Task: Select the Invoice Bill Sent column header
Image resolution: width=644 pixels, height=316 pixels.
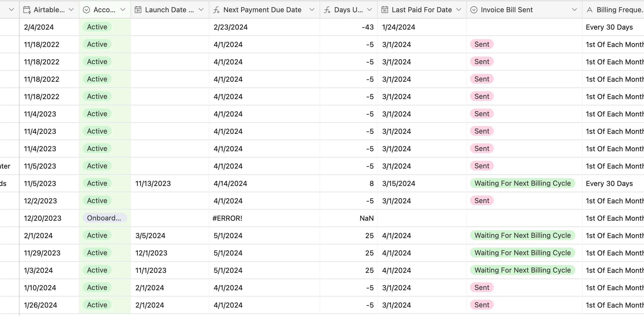Action: click(x=507, y=10)
